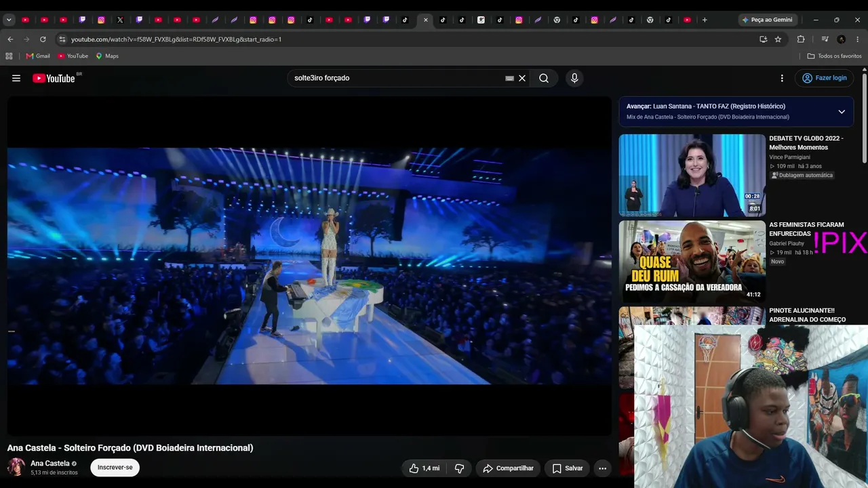View site information for youtube.com

[x=62, y=39]
